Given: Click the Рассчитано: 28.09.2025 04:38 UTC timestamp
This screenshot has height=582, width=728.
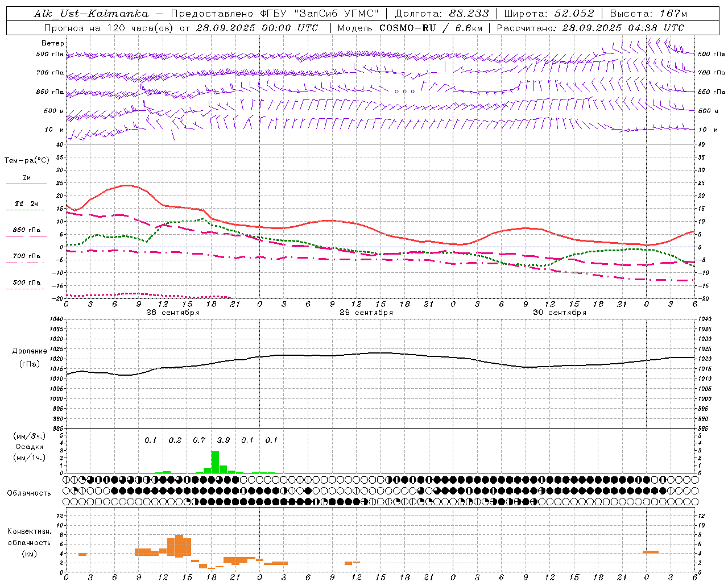Looking at the screenshot, I should click(590, 28).
